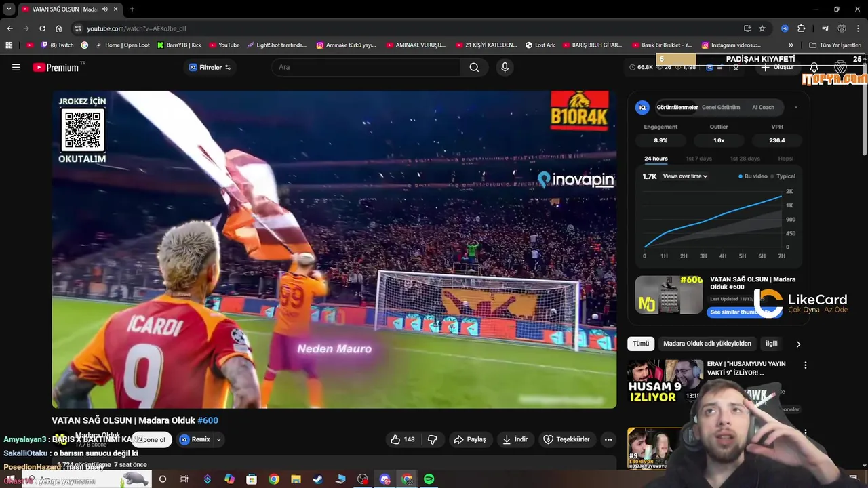Expand the Remix dropdown arrow
The width and height of the screenshot is (868, 488).
218,439
